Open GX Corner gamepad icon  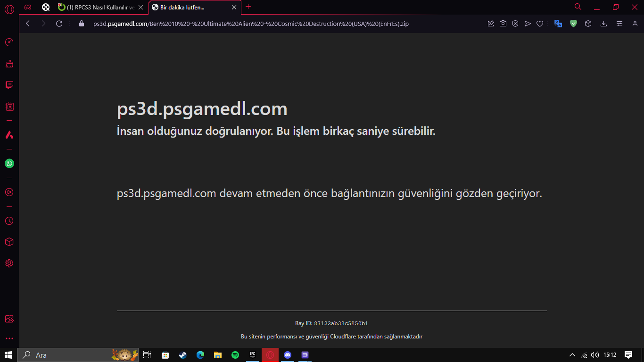[x=28, y=7]
